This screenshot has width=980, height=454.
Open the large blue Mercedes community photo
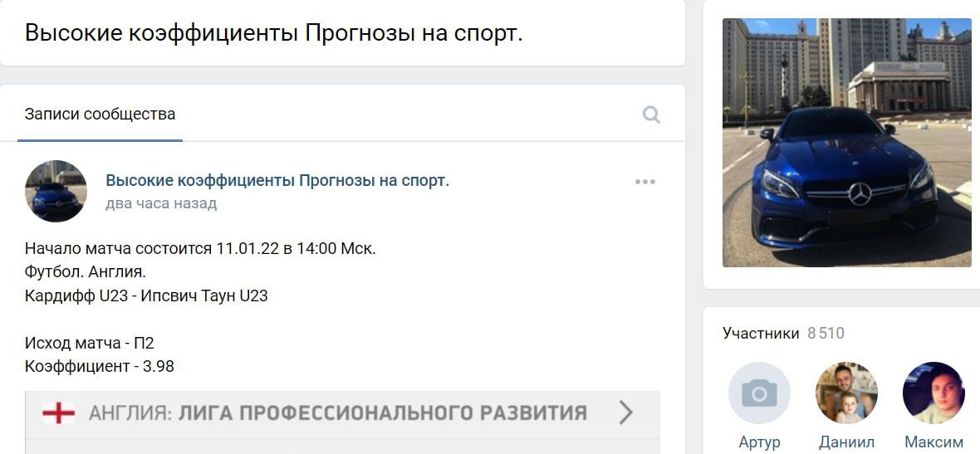(x=847, y=143)
